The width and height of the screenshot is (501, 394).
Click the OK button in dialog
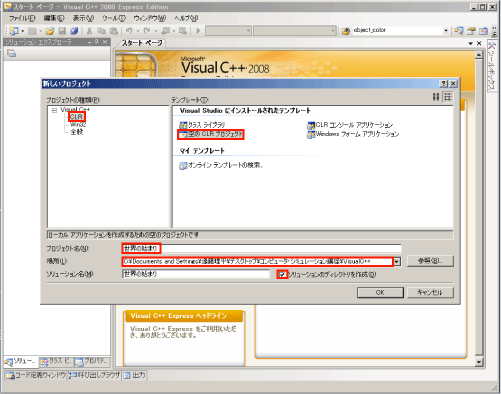[380, 293]
